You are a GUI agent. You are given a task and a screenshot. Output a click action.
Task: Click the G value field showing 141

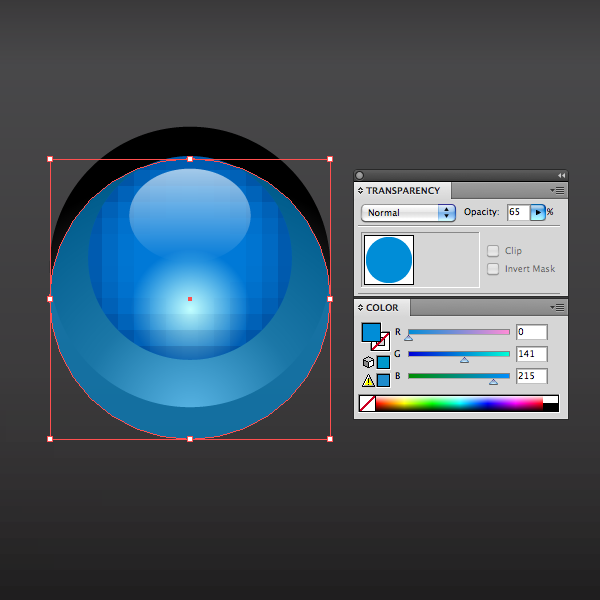532,354
